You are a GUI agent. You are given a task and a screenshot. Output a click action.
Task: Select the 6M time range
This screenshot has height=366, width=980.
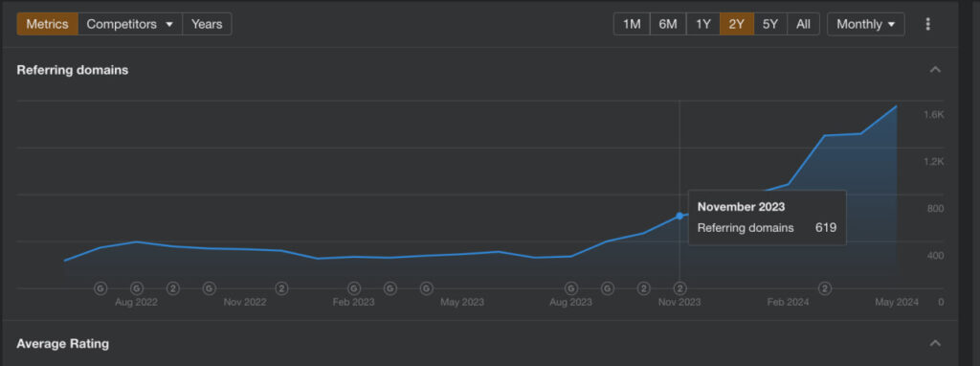668,24
